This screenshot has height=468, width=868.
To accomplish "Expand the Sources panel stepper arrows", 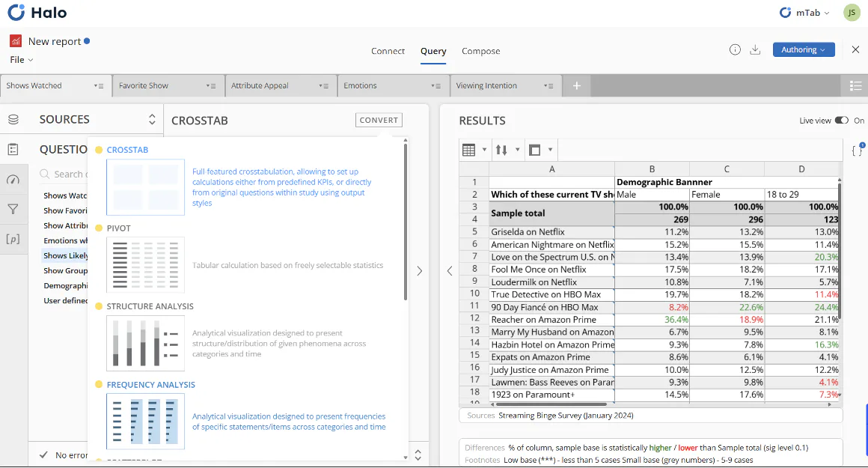I will [152, 120].
